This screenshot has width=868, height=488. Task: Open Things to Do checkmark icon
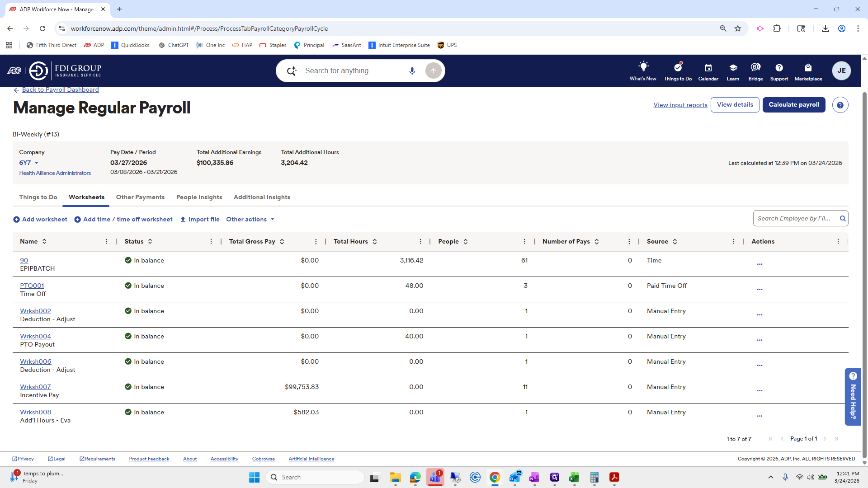[677, 67]
